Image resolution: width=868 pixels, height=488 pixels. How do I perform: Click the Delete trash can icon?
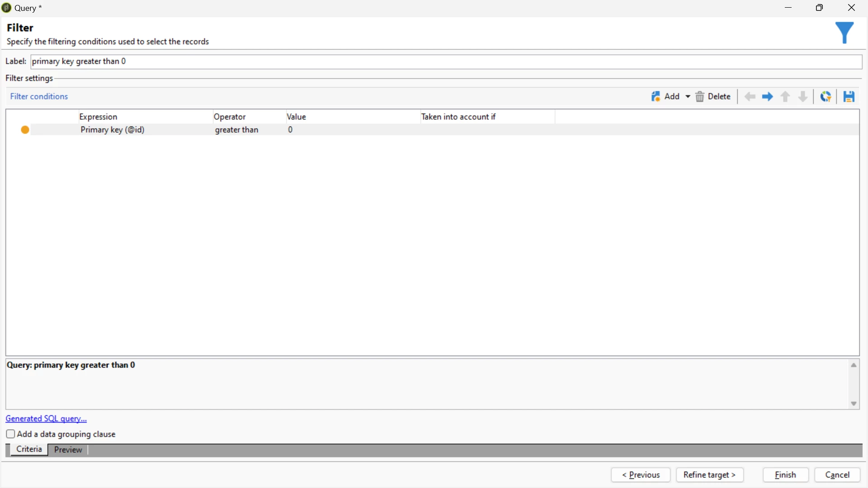point(700,97)
